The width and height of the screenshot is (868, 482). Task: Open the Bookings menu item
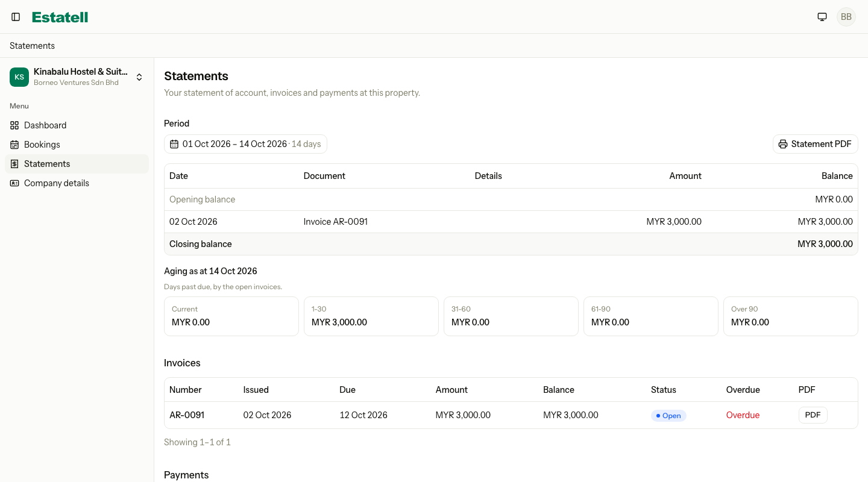click(77, 145)
